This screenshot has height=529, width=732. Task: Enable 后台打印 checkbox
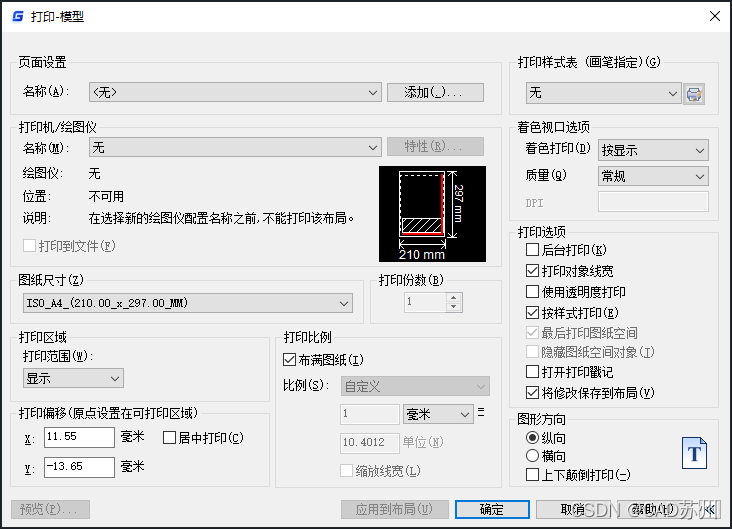pyautogui.click(x=532, y=250)
